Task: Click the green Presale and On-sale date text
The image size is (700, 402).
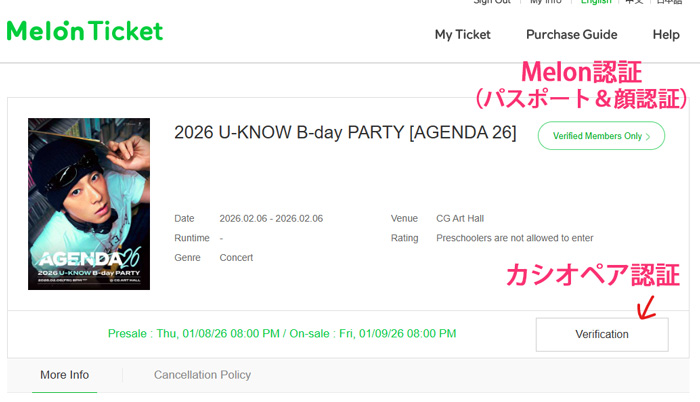Action: (282, 333)
